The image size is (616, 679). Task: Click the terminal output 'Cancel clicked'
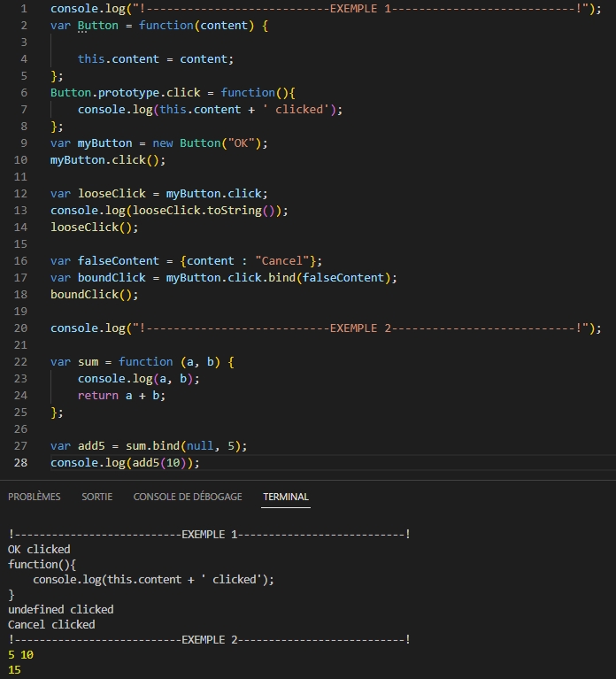tap(51, 625)
